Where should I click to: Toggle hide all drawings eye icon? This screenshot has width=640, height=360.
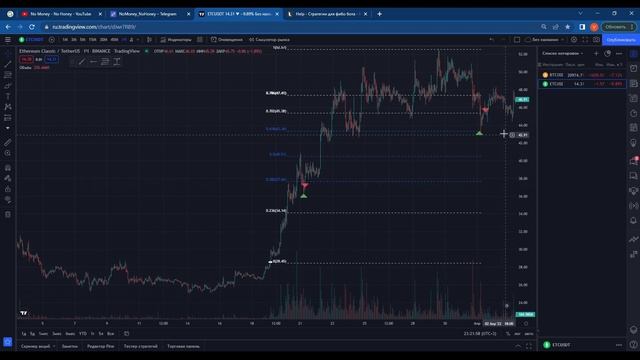point(8,200)
